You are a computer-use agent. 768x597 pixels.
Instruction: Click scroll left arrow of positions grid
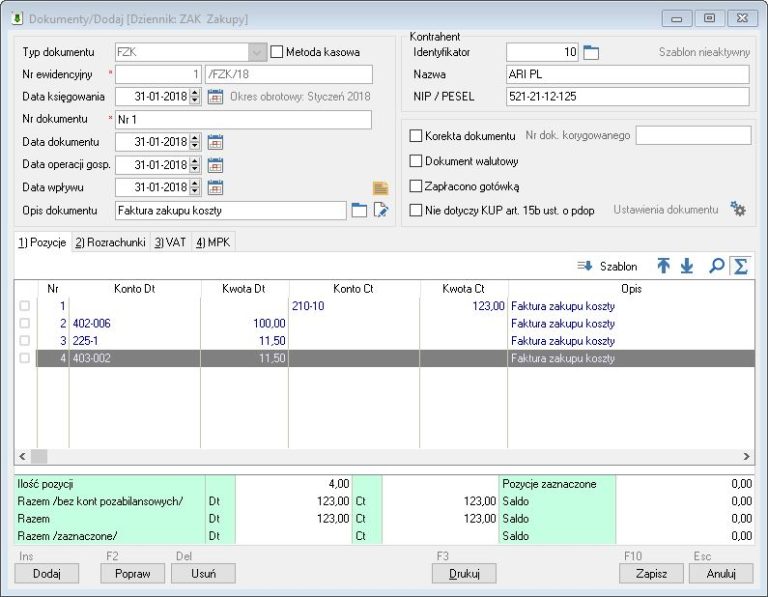22,456
